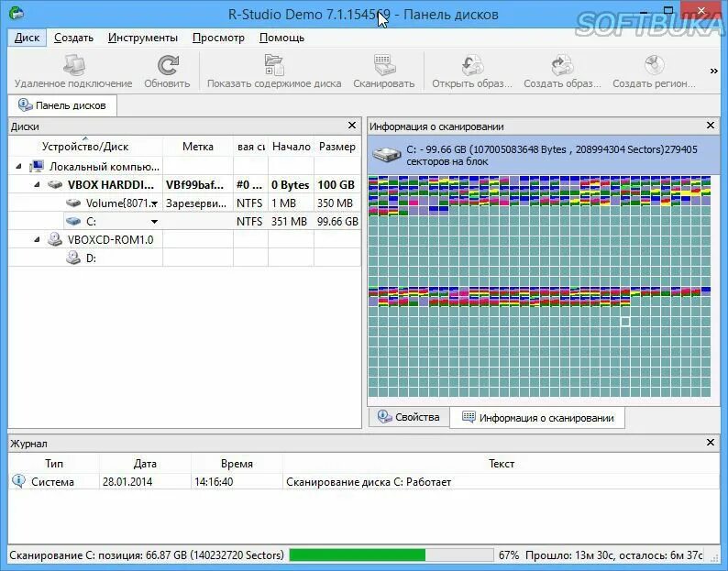Click the Local computer icon in tree
Viewport: 728px width, 571px height.
(x=37, y=166)
